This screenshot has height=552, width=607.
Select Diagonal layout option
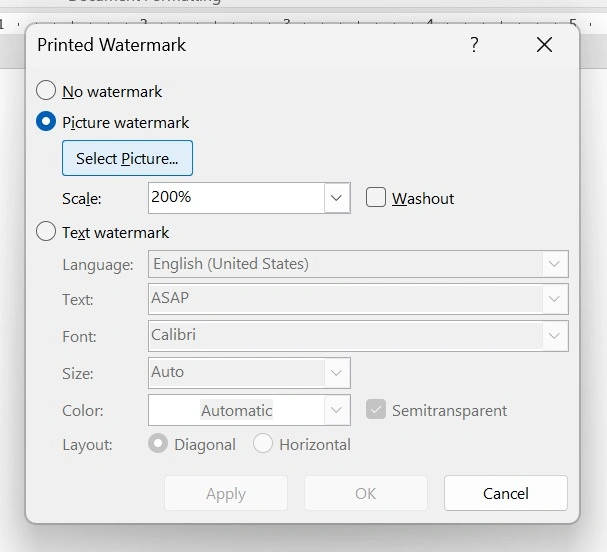[158, 444]
